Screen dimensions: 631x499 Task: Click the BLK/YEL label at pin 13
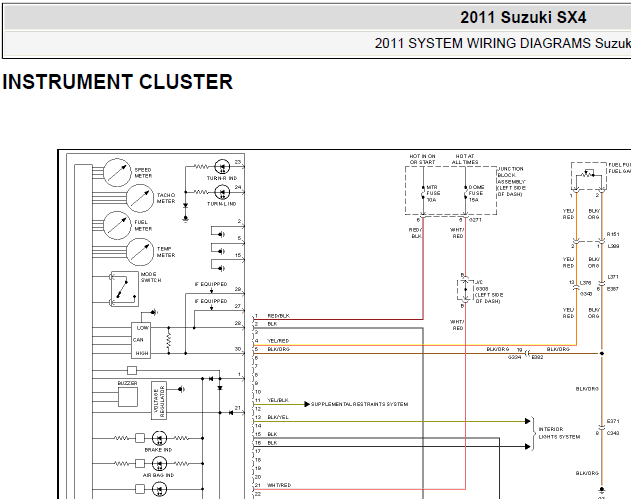click(x=278, y=417)
